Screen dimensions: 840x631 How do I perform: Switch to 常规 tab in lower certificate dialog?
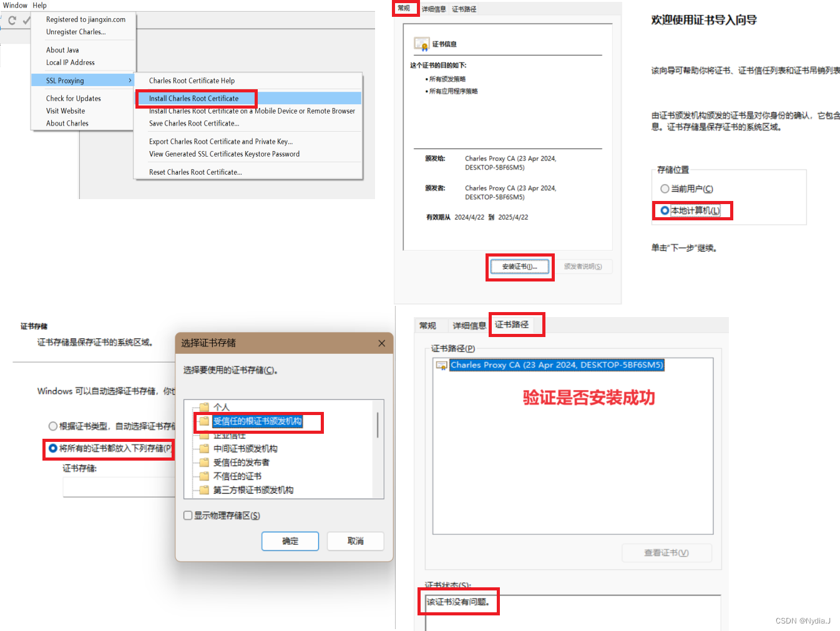[428, 326]
